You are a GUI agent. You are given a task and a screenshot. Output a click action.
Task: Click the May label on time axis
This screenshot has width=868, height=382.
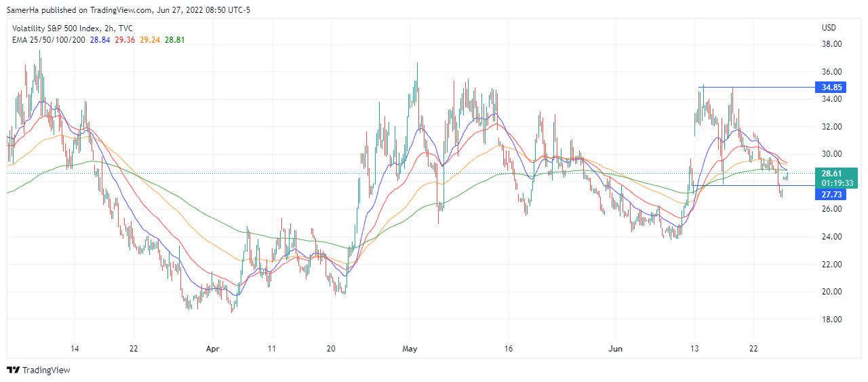pyautogui.click(x=410, y=349)
